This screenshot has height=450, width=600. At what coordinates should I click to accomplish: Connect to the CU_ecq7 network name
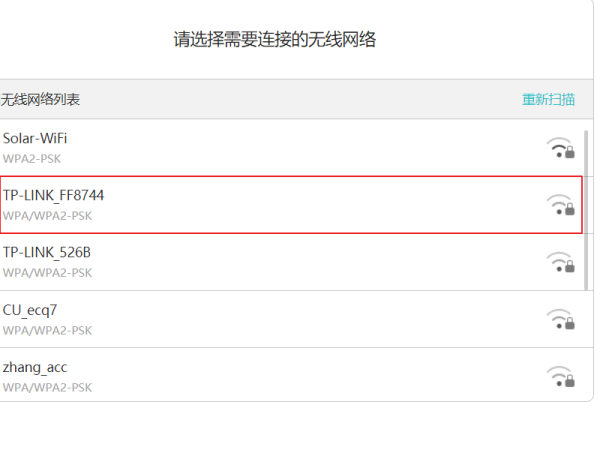tap(30, 309)
